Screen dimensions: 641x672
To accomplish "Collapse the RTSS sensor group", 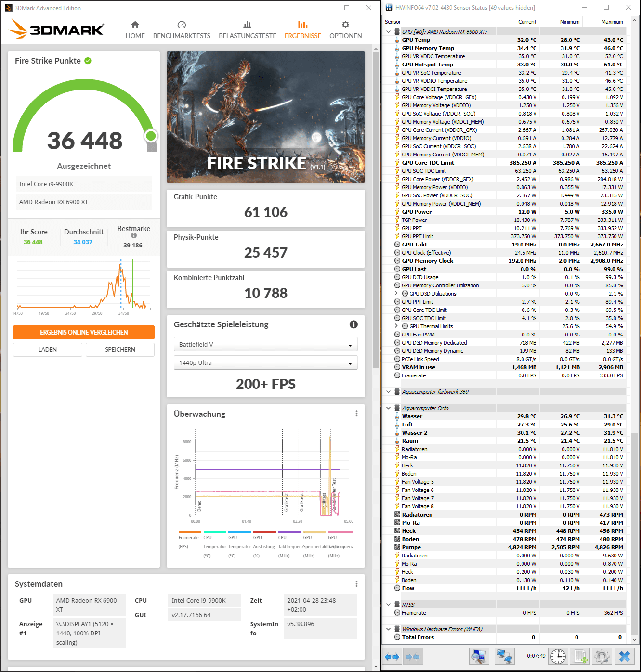I will point(389,605).
